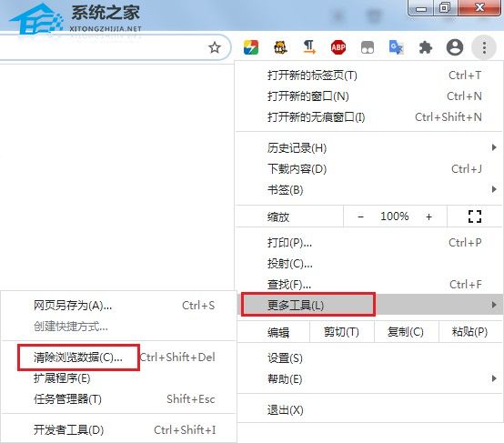Choose 投射(C)... menu entry

[x=369, y=264]
